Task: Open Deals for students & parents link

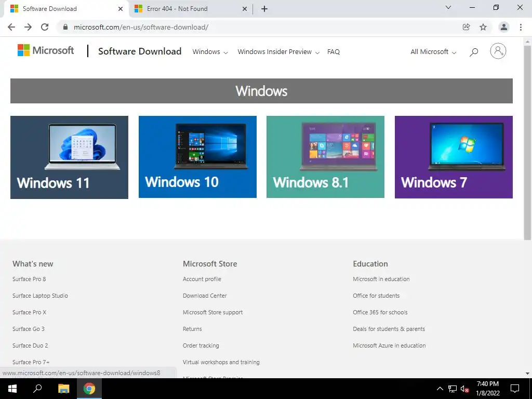Action: point(389,329)
